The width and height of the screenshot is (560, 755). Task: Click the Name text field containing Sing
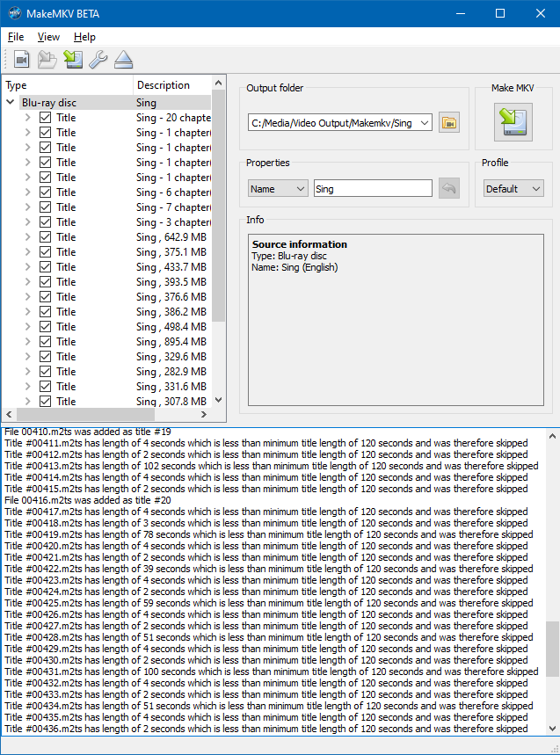(x=373, y=188)
